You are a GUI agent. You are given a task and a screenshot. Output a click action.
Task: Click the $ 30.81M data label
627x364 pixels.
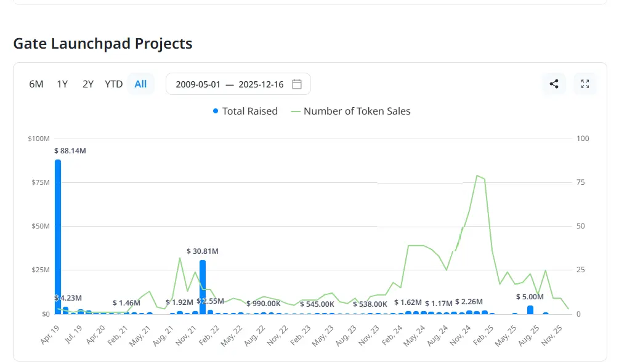coord(203,251)
